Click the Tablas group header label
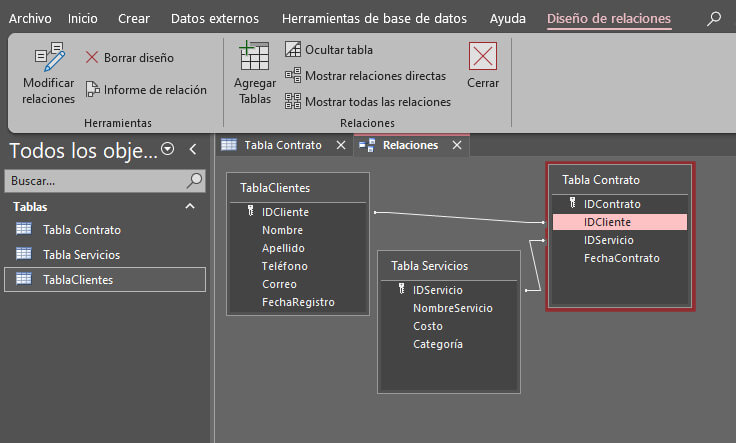The width and height of the screenshot is (736, 443). click(x=30, y=206)
